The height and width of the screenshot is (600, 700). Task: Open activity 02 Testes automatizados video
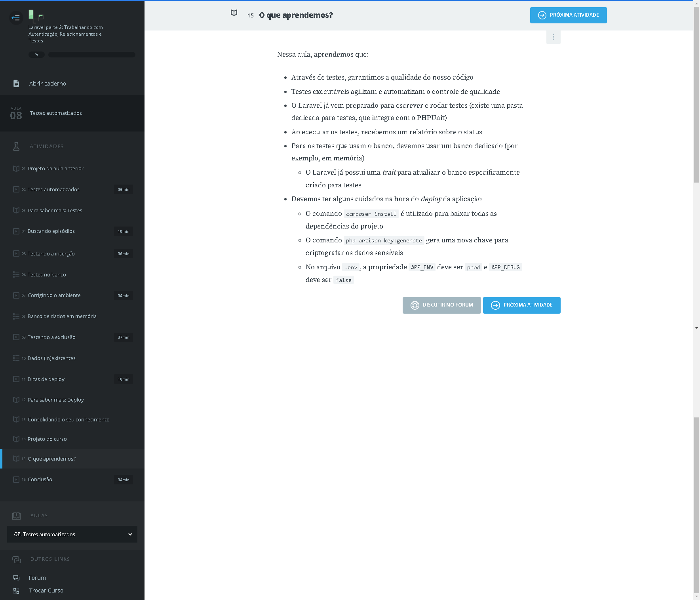53,190
